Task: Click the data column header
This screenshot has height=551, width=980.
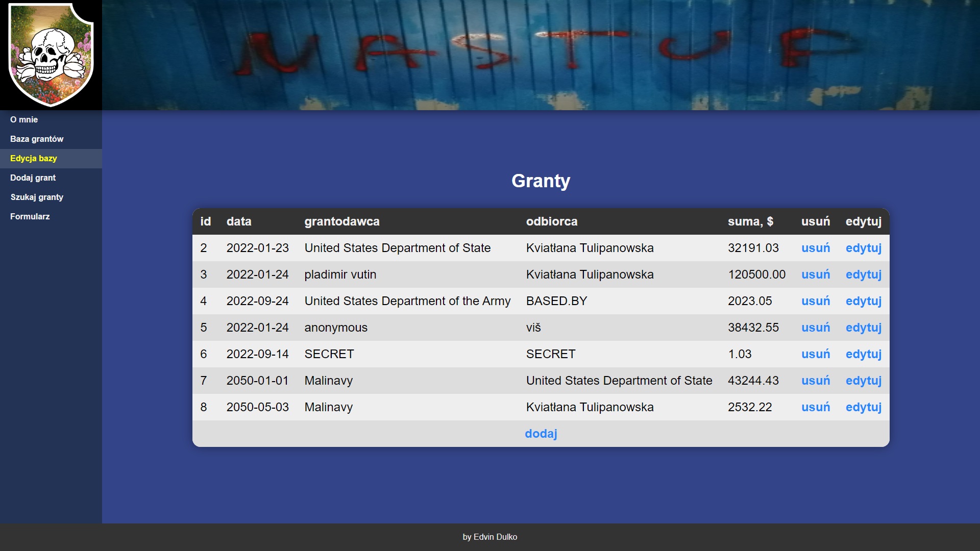Action: click(x=239, y=221)
